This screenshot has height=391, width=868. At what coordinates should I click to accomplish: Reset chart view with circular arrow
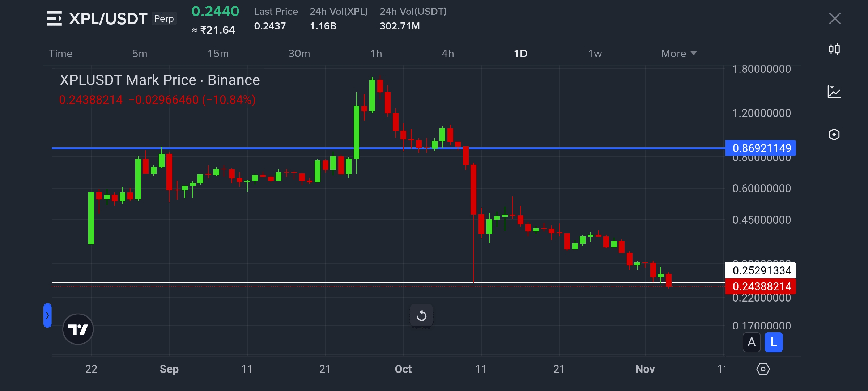(421, 316)
